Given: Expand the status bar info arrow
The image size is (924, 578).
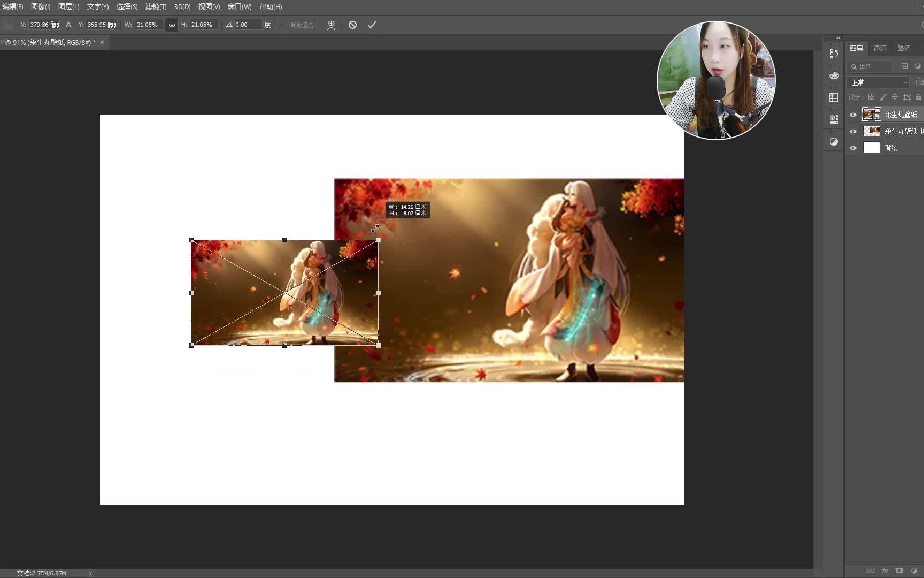Looking at the screenshot, I should click(x=90, y=573).
